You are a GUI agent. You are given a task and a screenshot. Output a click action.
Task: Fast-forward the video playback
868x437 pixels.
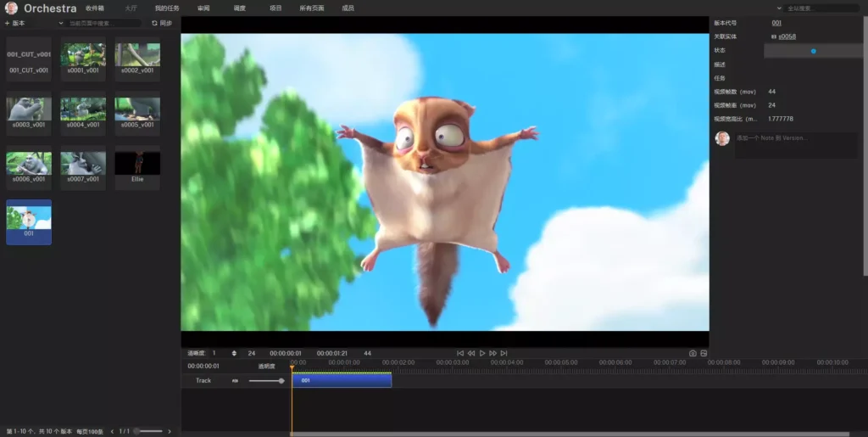pos(492,353)
